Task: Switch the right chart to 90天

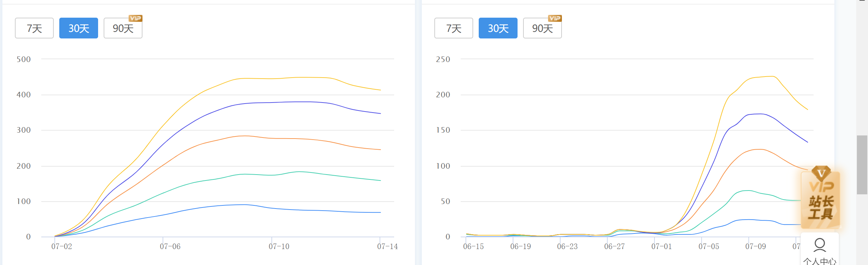Action: 542,28
